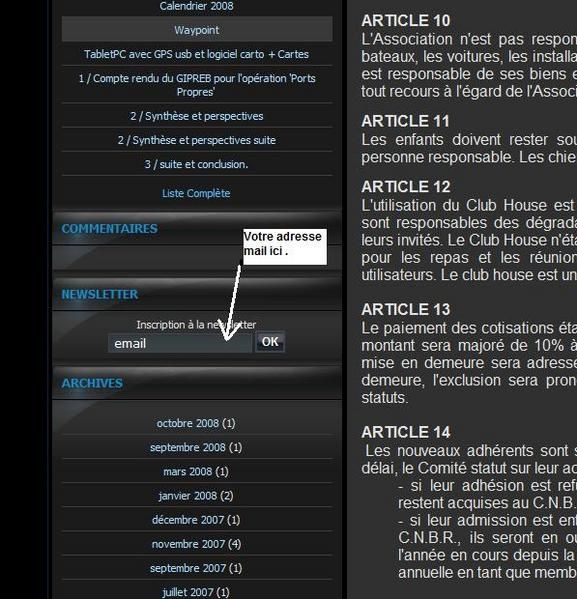
Task: Select the Waypoint menu entry
Action: point(197,30)
